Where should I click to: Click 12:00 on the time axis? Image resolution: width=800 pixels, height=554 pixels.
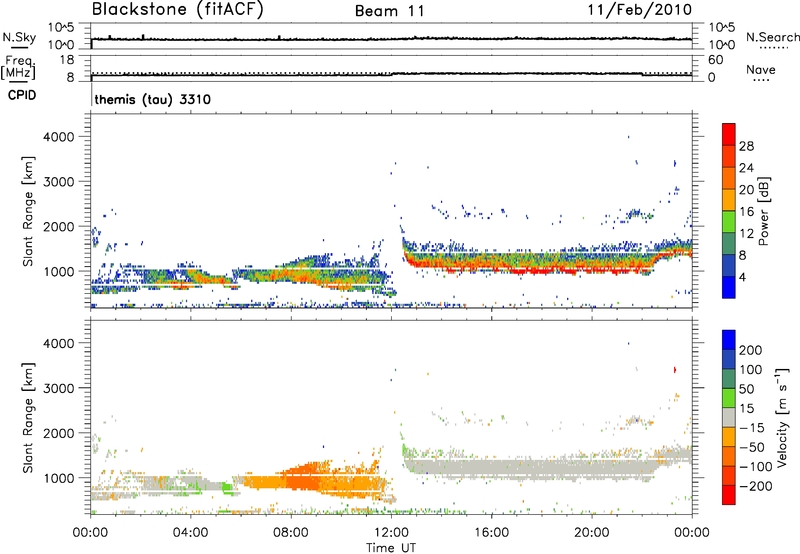pyautogui.click(x=391, y=533)
